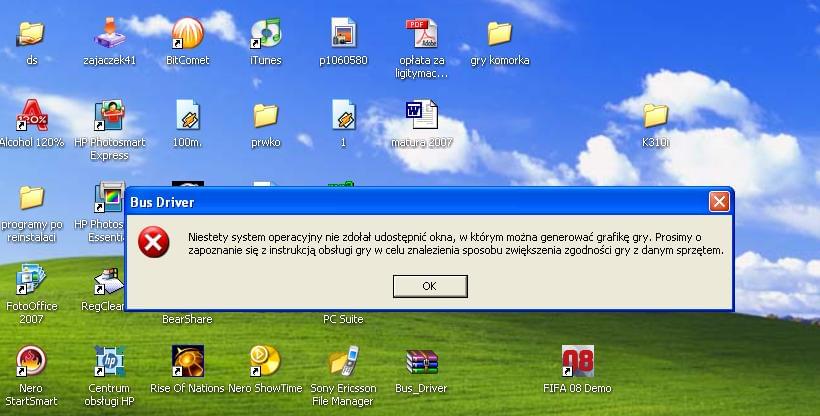Screen dimensions: 820x416
Task: Select the 100m. file icon
Action: coord(188,115)
